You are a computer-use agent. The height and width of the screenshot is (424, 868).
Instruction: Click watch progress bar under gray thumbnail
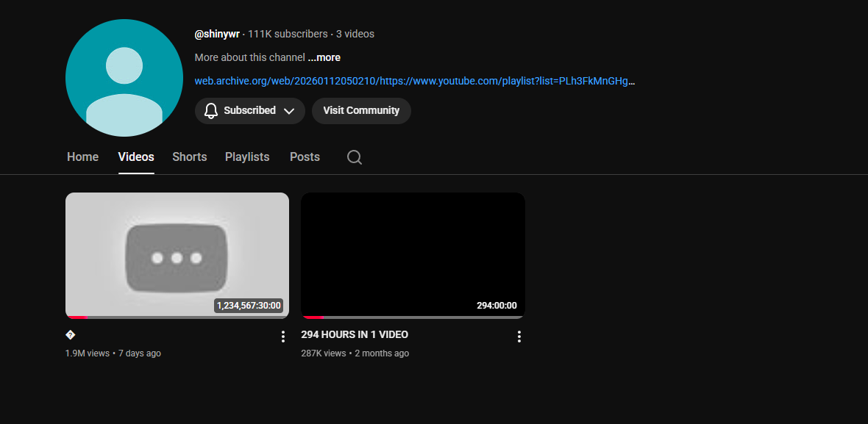[177, 317]
